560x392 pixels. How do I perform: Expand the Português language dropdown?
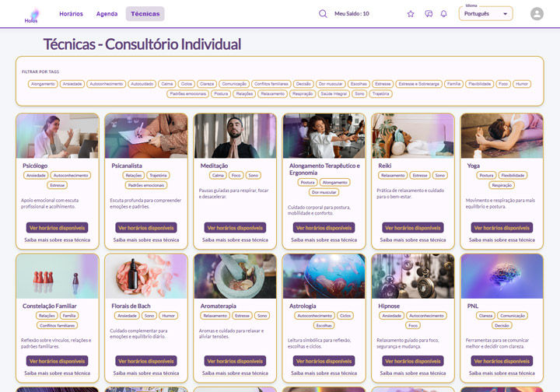[485, 14]
